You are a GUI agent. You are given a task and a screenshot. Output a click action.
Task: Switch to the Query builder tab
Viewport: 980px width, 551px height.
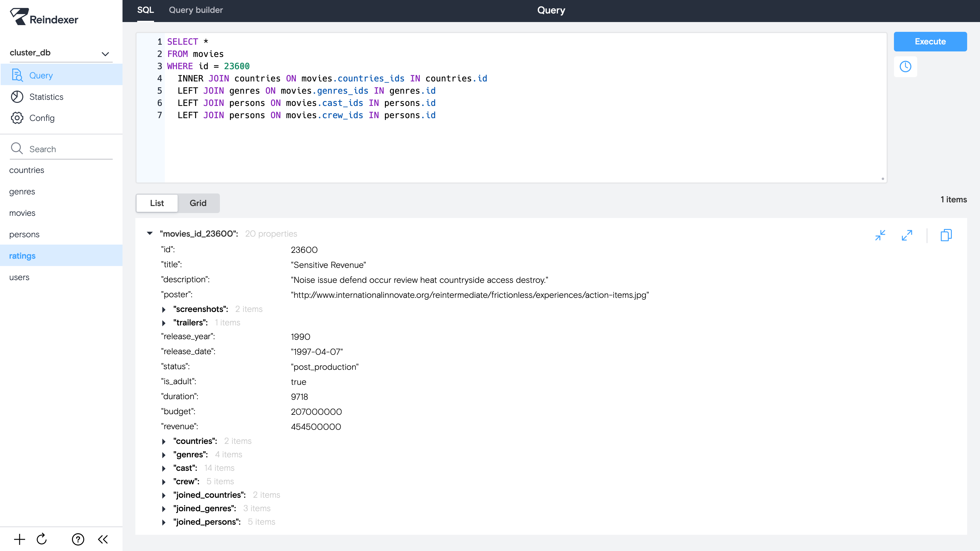[196, 10]
